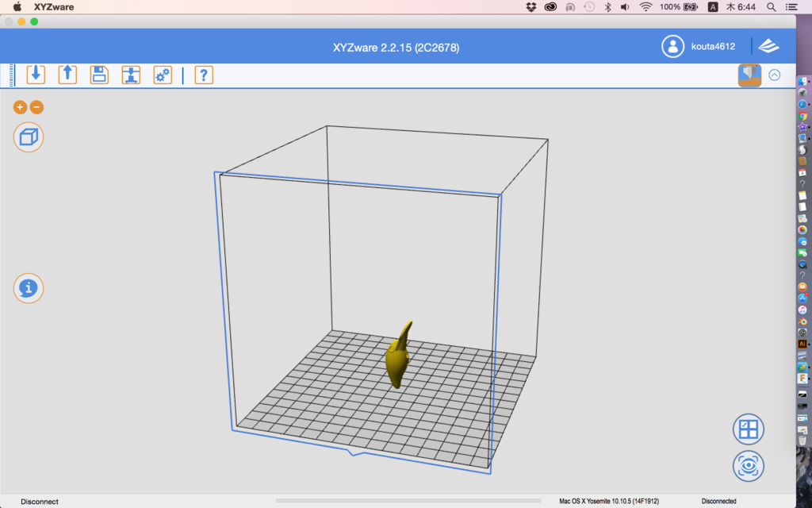Open Adobe Illustrator from the Dock
Viewport: 812px width, 508px height.
click(802, 344)
